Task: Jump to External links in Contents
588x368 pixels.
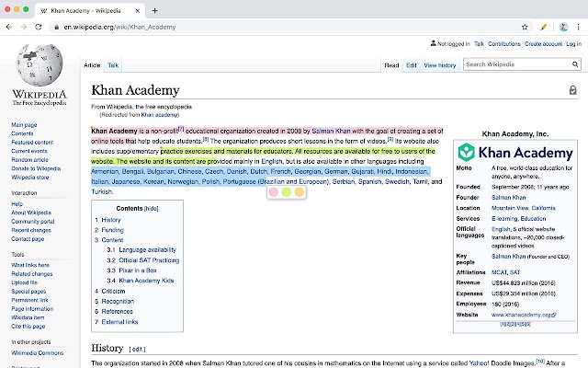Action: [x=119, y=322]
